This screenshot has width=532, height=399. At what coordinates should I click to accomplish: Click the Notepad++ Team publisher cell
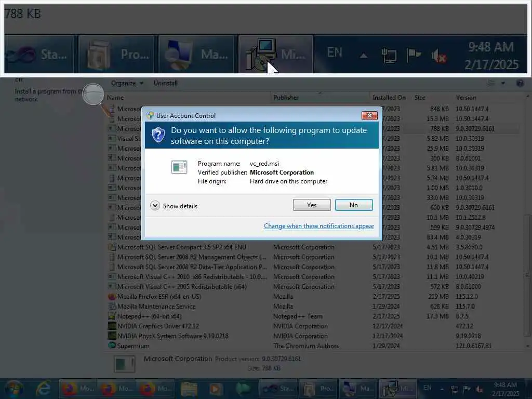298,316
